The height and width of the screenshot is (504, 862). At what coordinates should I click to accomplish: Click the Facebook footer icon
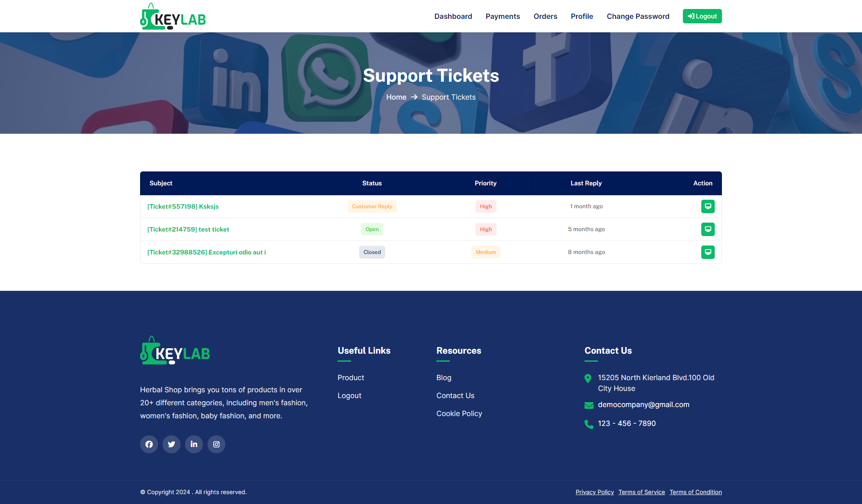tap(149, 444)
